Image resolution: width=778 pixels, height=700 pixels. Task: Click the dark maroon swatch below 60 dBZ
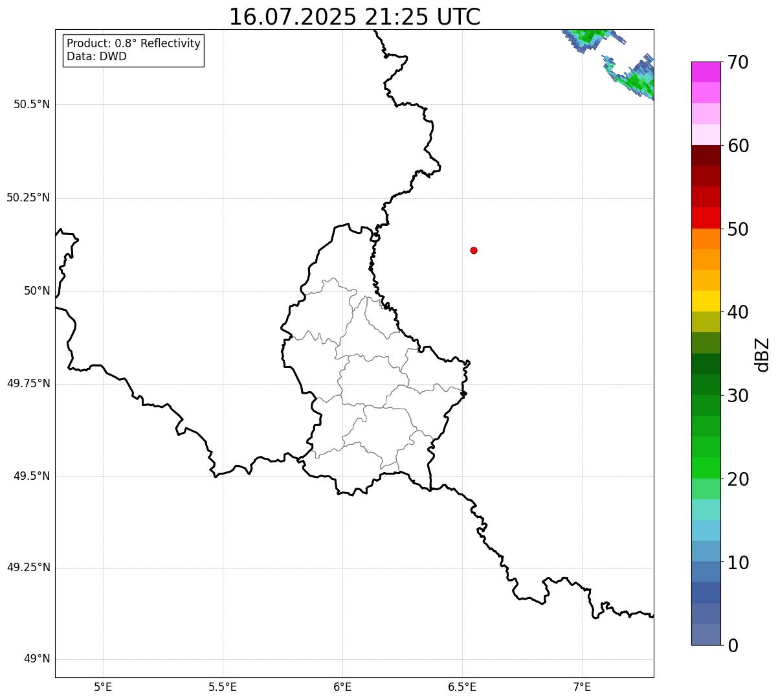(x=706, y=155)
